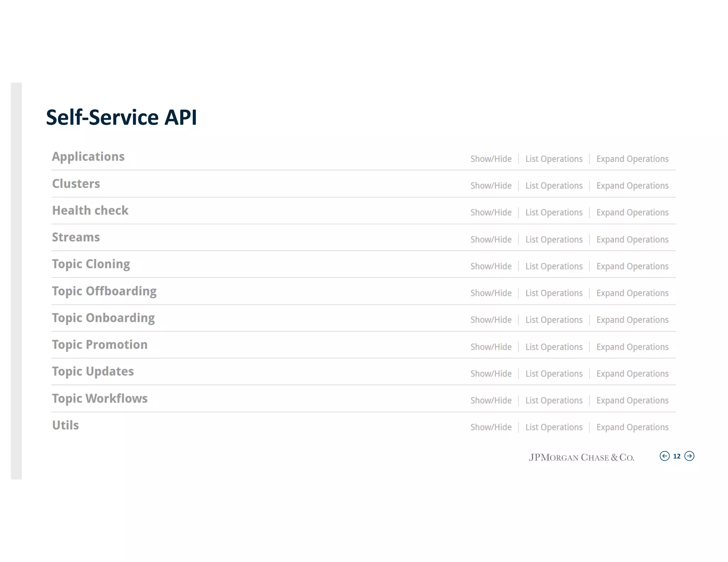Open the Topic Offboarding section heading

coord(104,291)
